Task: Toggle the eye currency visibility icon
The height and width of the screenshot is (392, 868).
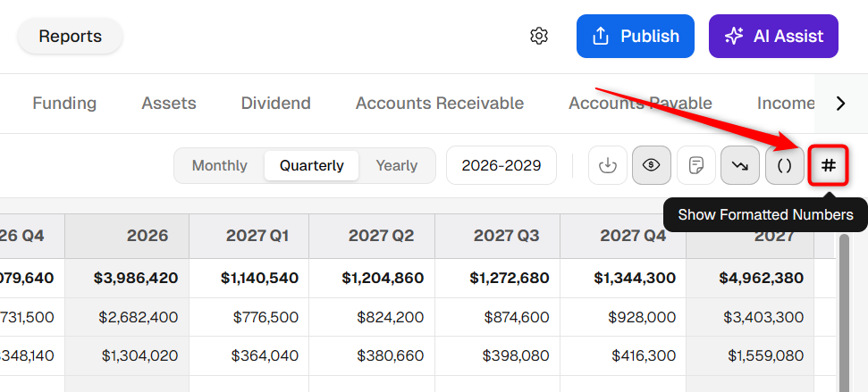Action: [x=652, y=165]
